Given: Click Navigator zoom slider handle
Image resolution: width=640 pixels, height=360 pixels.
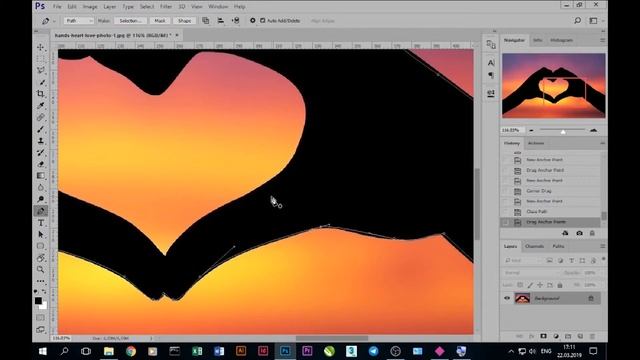Looking at the screenshot, I should click(563, 131).
